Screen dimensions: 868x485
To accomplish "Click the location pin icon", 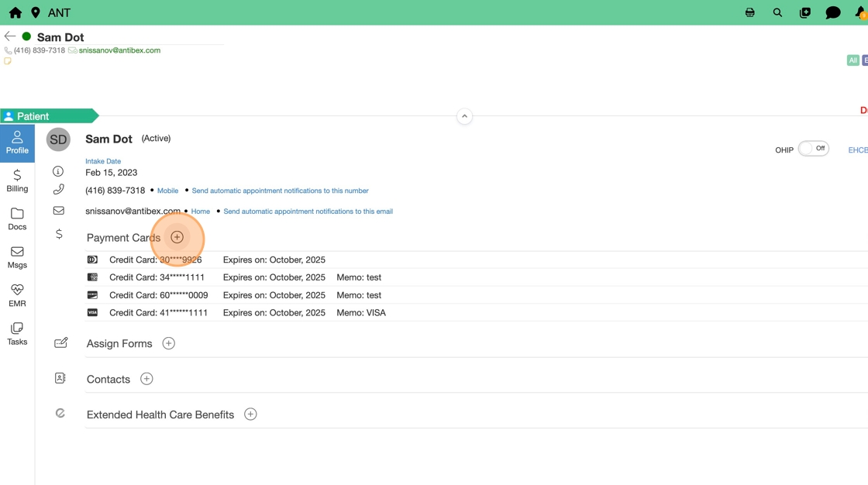I will tap(36, 12).
